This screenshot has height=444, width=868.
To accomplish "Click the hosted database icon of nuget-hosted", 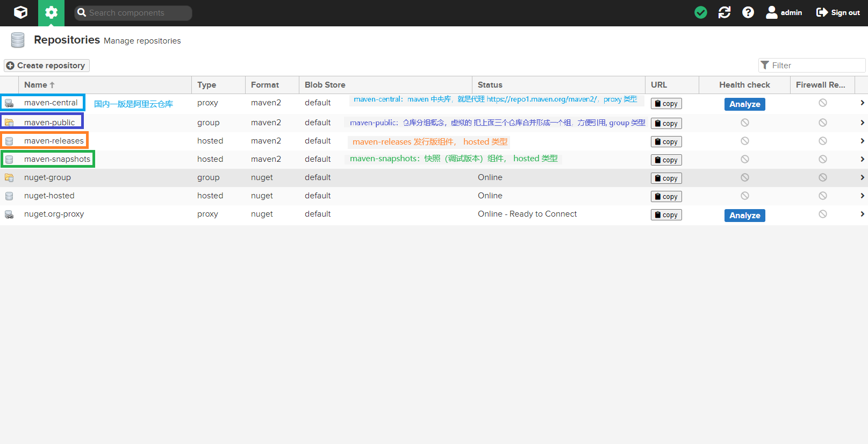I will point(9,196).
